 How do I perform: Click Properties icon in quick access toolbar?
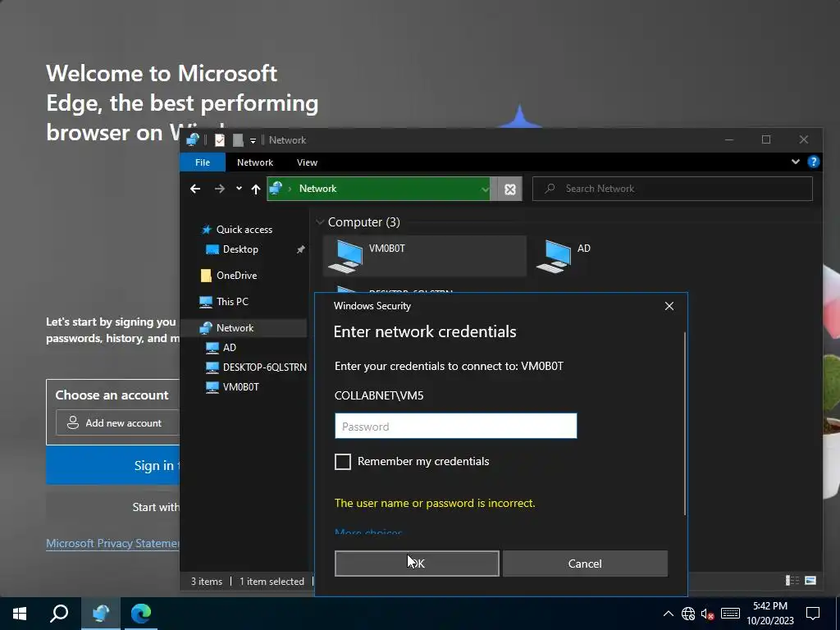(220, 140)
